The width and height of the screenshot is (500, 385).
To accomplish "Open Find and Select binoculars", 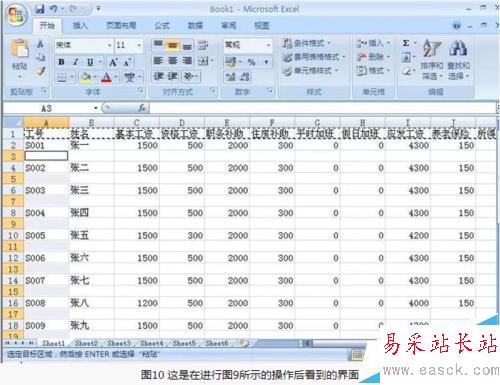I will tap(458, 59).
